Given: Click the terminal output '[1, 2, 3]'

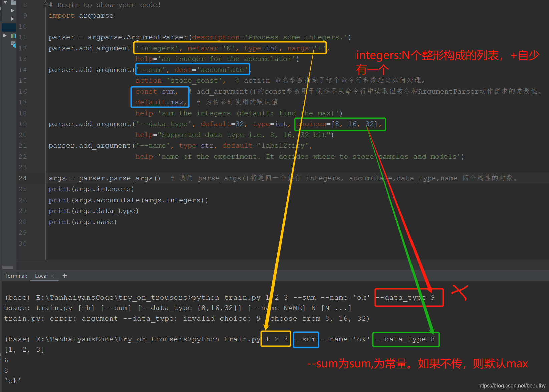Looking at the screenshot, I should point(24,350).
